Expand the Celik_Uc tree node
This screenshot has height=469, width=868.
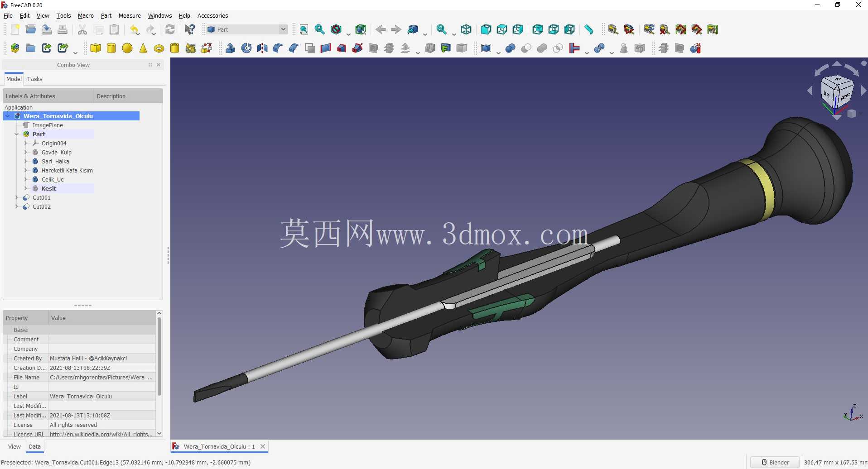pos(26,179)
